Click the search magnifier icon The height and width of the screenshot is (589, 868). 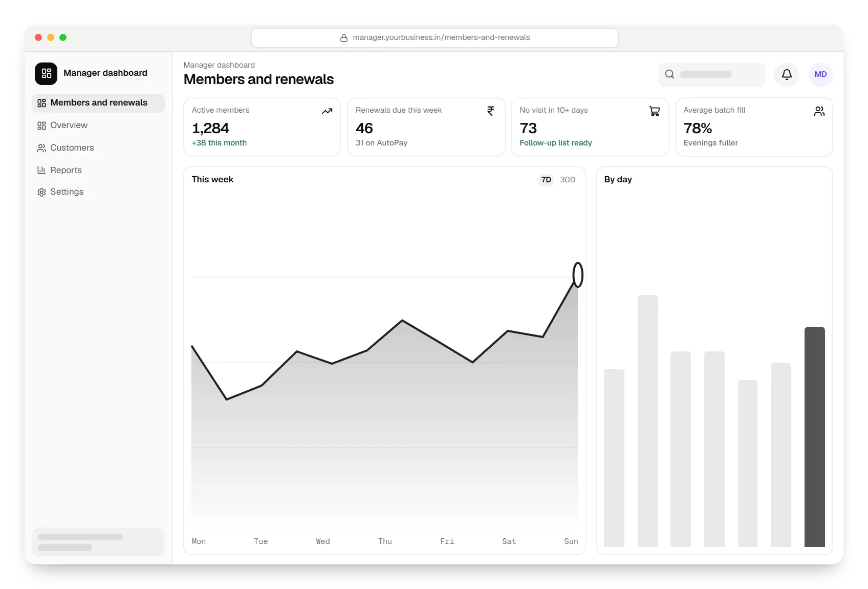point(669,74)
